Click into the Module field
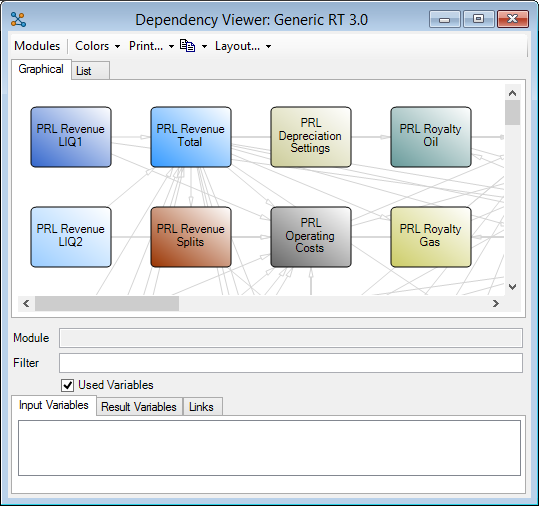Image resolution: width=539 pixels, height=506 pixels. 291,338
